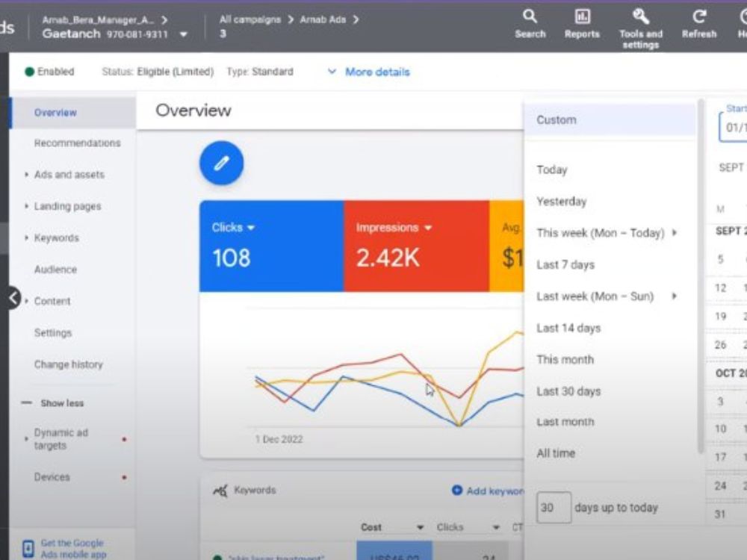Open the Cost column dropdown
747x560 pixels.
point(420,527)
